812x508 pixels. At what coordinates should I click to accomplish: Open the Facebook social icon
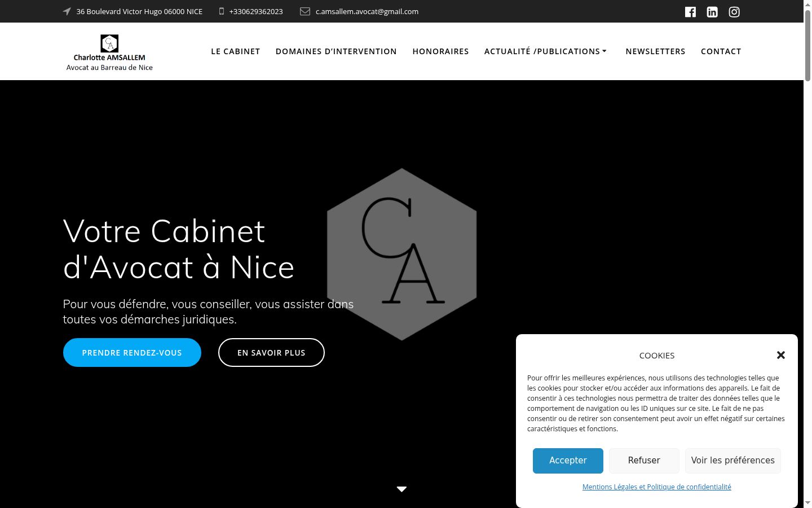(x=690, y=12)
